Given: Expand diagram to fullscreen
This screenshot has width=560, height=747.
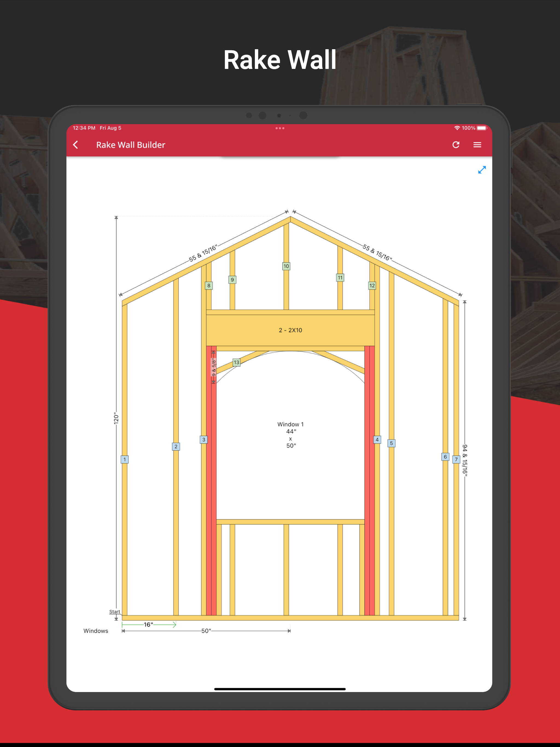Looking at the screenshot, I should pyautogui.click(x=482, y=170).
